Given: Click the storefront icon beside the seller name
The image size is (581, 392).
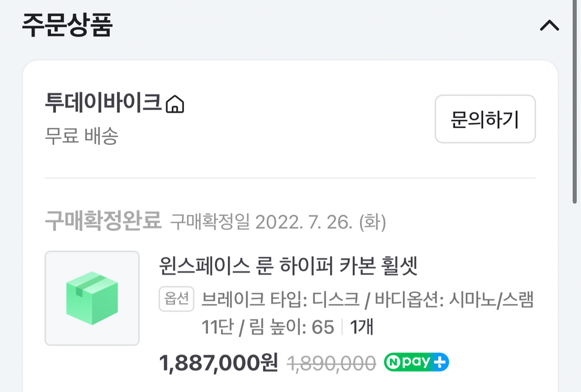Looking at the screenshot, I should pos(176,105).
